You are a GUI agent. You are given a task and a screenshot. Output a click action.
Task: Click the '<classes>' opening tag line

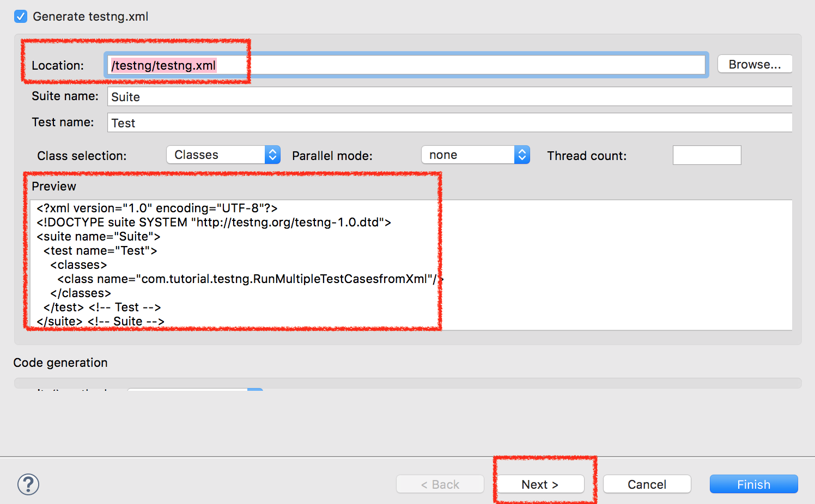(x=78, y=265)
